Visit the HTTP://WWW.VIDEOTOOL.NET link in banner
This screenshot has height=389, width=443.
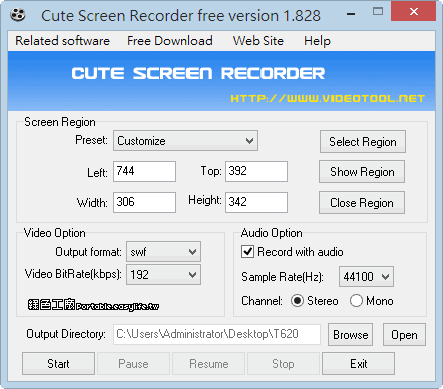pyautogui.click(x=328, y=98)
